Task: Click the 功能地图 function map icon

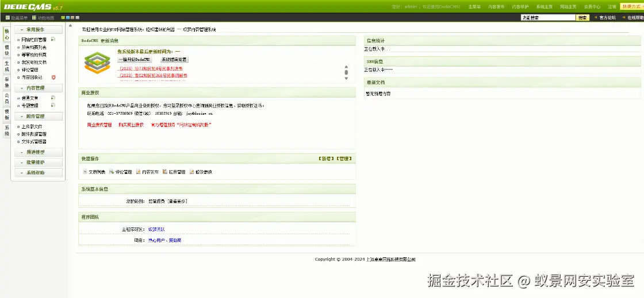Action: 34,18
